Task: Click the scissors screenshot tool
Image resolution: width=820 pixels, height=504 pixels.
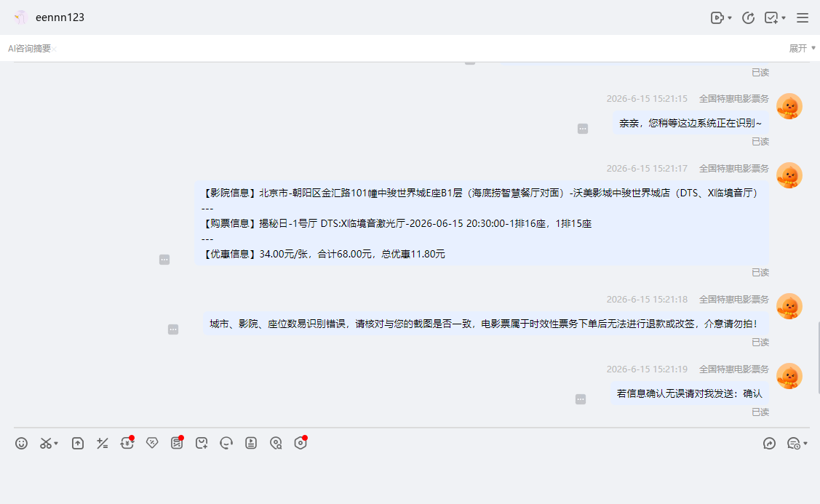Action: (46, 444)
